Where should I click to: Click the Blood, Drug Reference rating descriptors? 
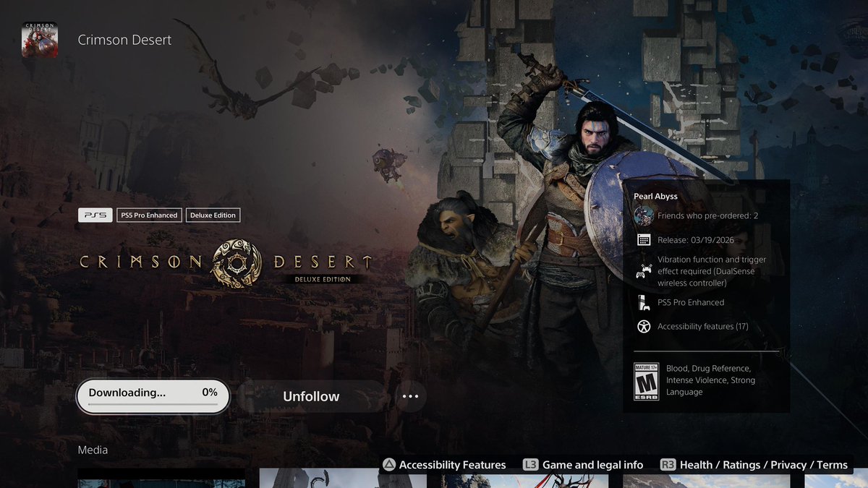(710, 380)
